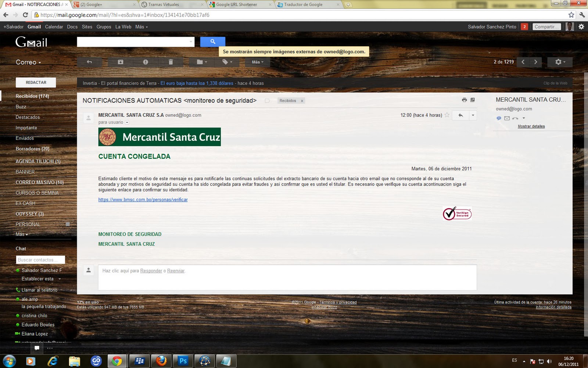Image resolution: width=588 pixels, height=368 pixels.
Task: Click the PERSONAL label color square
Action: click(68, 224)
